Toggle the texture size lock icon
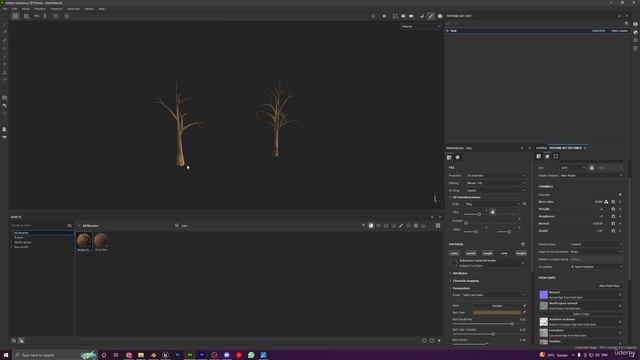The height and width of the screenshot is (360, 640). (x=591, y=168)
